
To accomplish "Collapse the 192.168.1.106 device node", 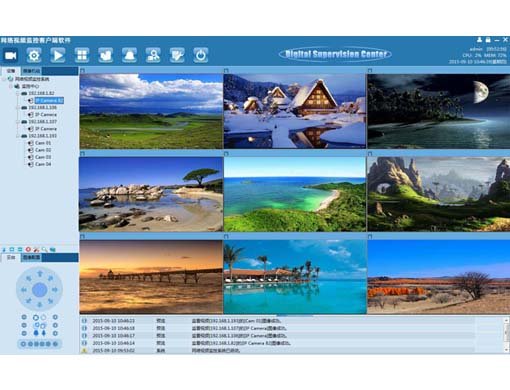I will coord(18,107).
